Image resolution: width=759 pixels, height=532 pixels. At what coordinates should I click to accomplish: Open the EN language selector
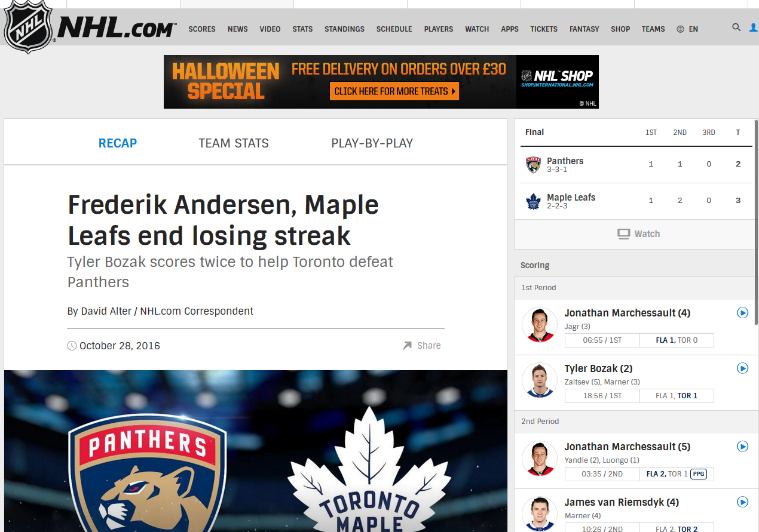[687, 29]
